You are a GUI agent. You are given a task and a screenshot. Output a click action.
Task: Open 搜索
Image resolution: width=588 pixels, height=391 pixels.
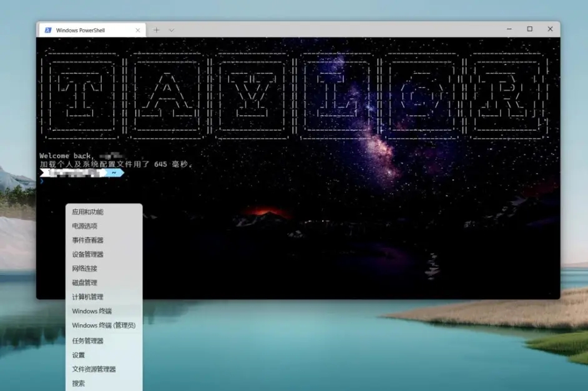(x=77, y=383)
